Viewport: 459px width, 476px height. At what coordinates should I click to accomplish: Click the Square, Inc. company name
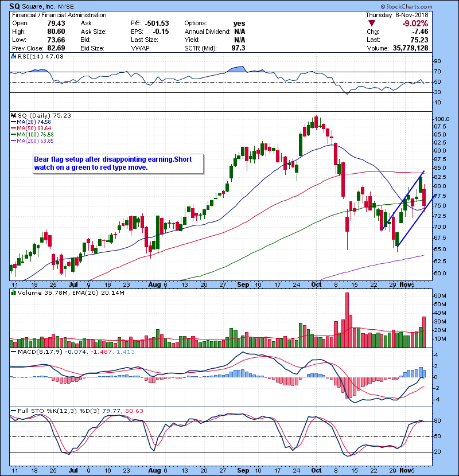coord(39,6)
